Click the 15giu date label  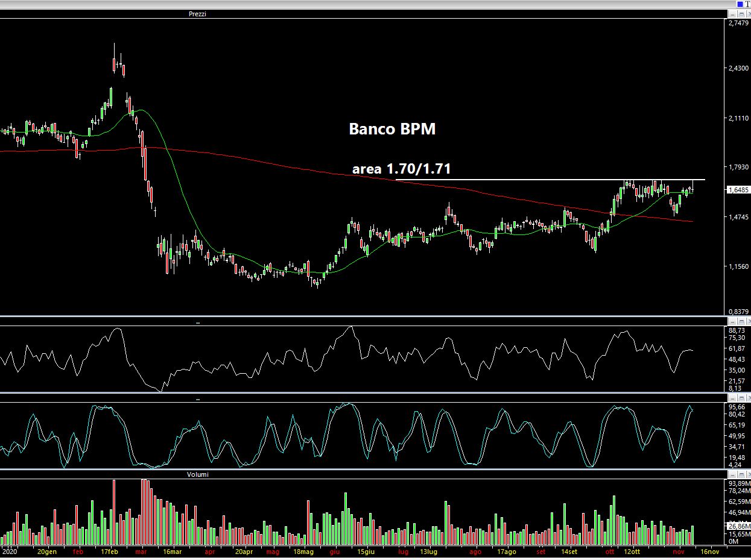(366, 552)
